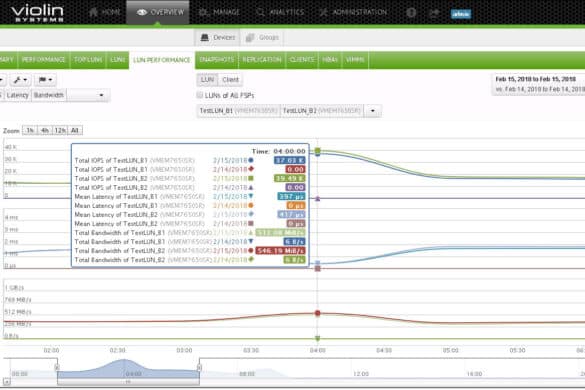Viewport: 585px width, 390px height.
Task: Select the Devices view button
Action: pyautogui.click(x=217, y=37)
